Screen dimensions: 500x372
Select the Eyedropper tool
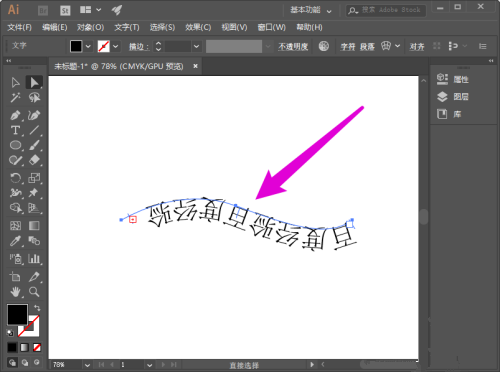15,241
